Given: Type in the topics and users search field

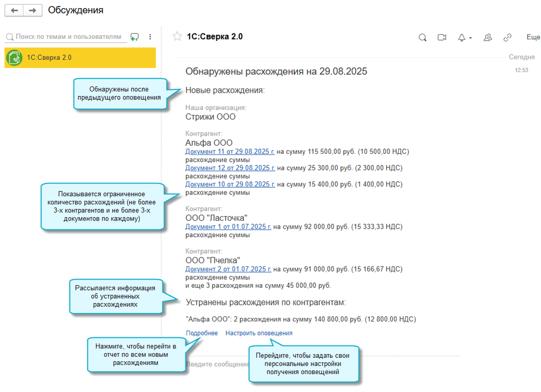Looking at the screenshot, I should pos(67,37).
